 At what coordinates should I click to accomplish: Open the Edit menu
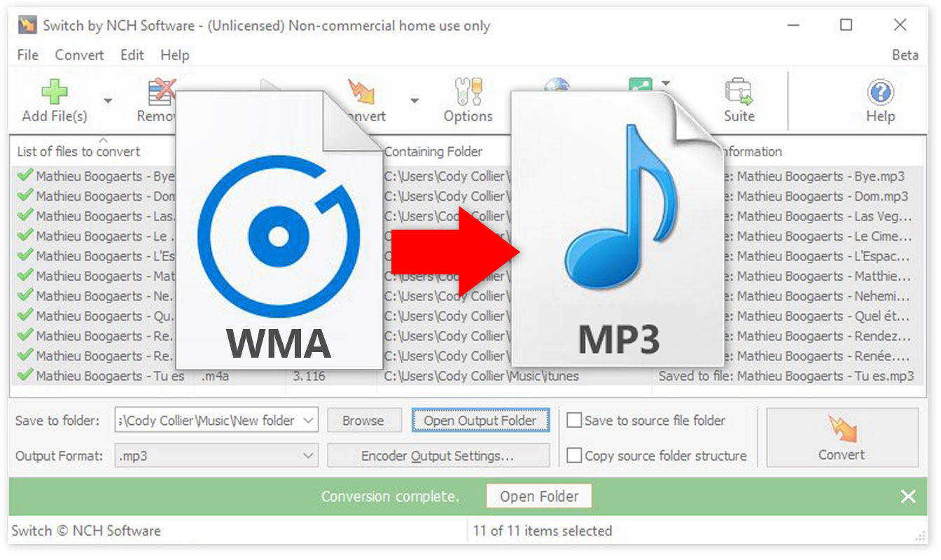click(132, 55)
